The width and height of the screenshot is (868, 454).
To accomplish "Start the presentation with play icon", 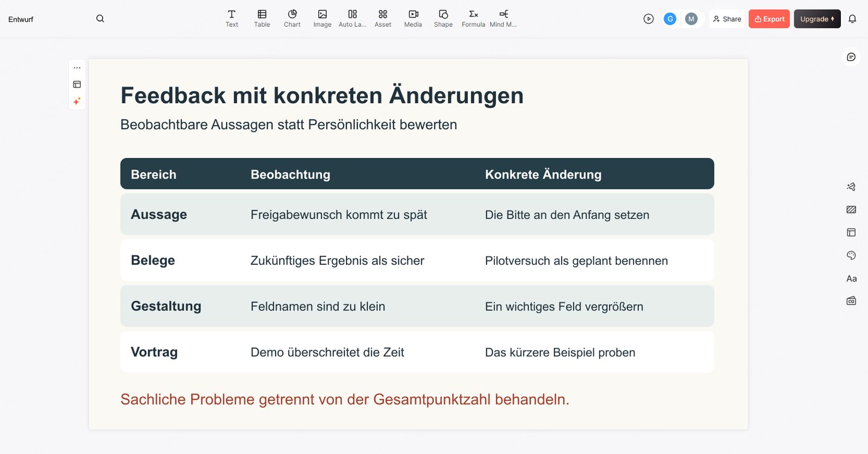I will click(649, 19).
